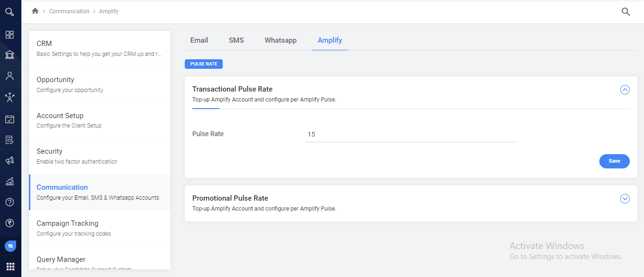Click the search icon in left sidebar
644x277 pixels.
click(x=9, y=12)
